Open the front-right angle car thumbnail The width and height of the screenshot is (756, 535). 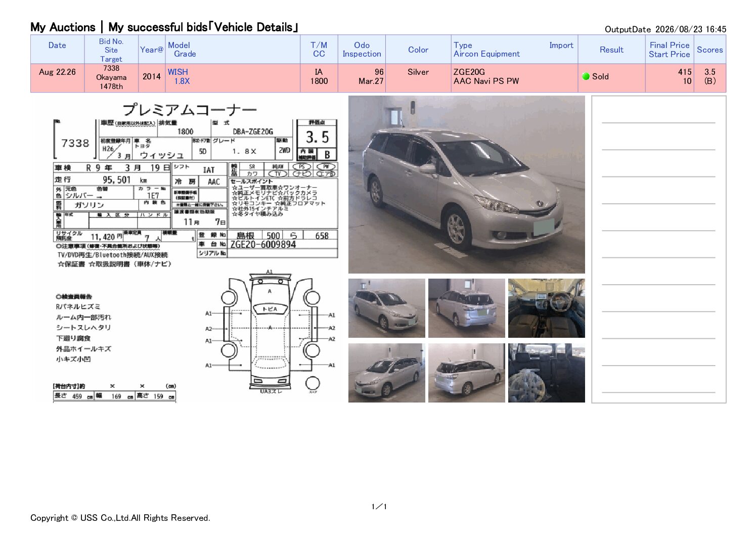[x=386, y=373]
